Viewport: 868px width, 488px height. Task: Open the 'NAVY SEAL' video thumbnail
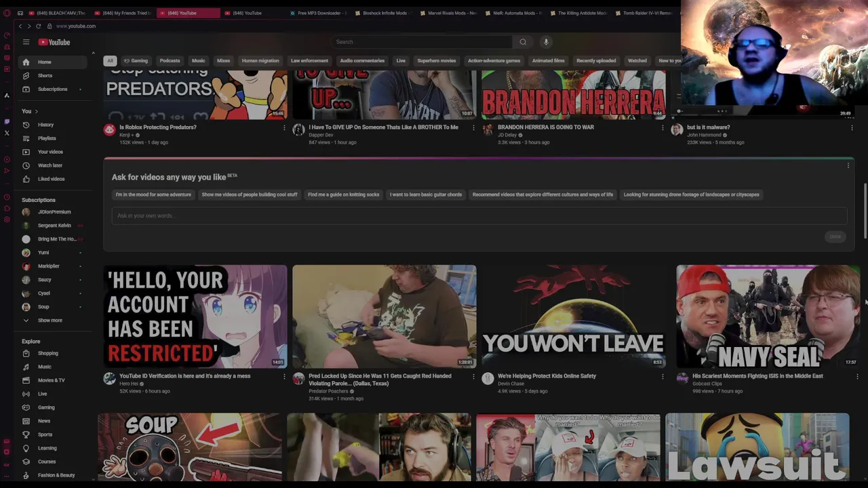(768, 317)
